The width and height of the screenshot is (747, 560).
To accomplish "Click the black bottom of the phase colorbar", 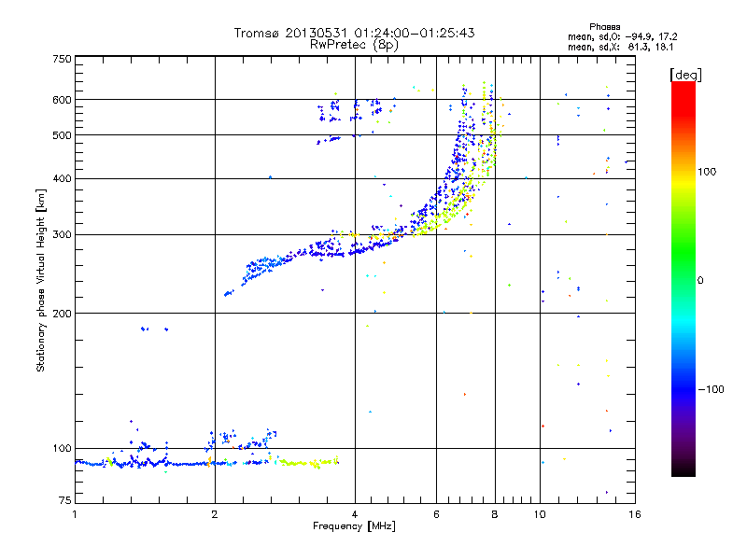I will click(684, 469).
